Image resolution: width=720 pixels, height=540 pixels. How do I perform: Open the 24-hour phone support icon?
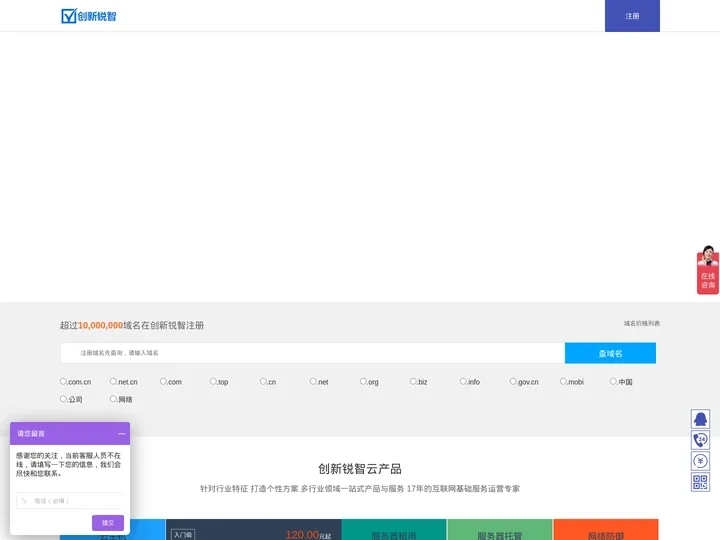pos(700,440)
